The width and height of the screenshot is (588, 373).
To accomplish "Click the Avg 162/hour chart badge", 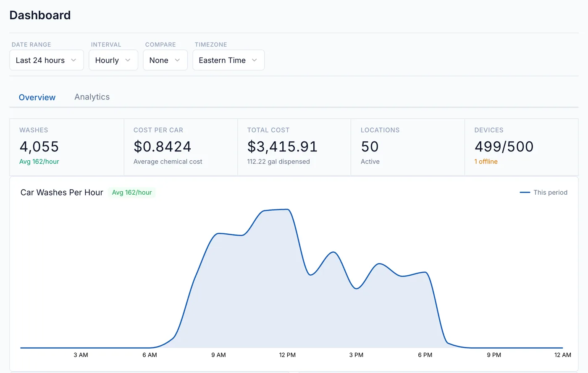I will coord(132,192).
